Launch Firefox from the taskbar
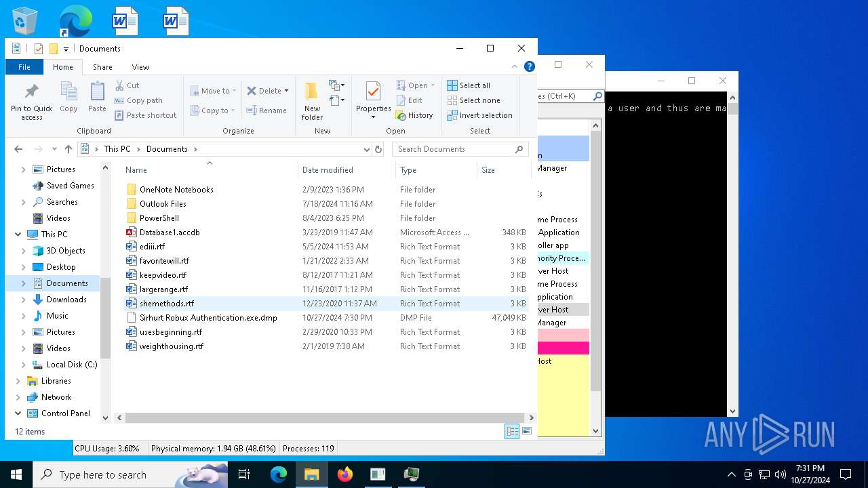 [x=345, y=474]
